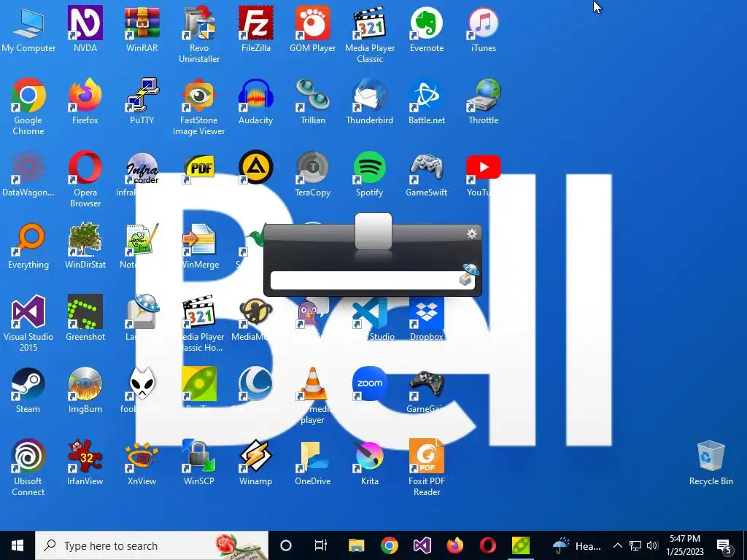Image resolution: width=747 pixels, height=560 pixels.
Task: Select the FileZilla desktop shortcut
Action: (256, 29)
